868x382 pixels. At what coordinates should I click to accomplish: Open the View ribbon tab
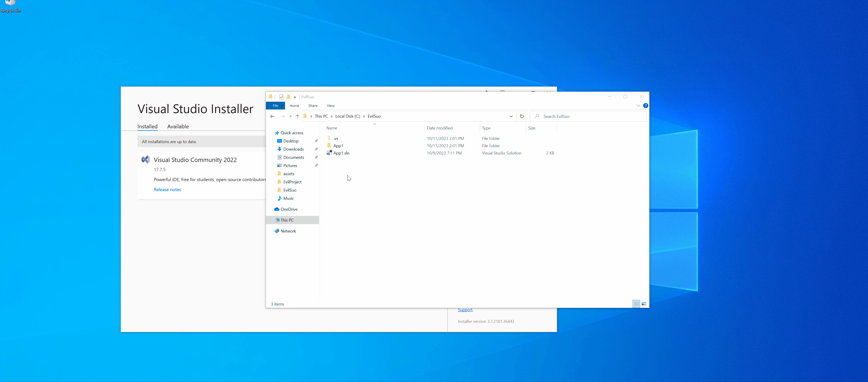point(330,106)
